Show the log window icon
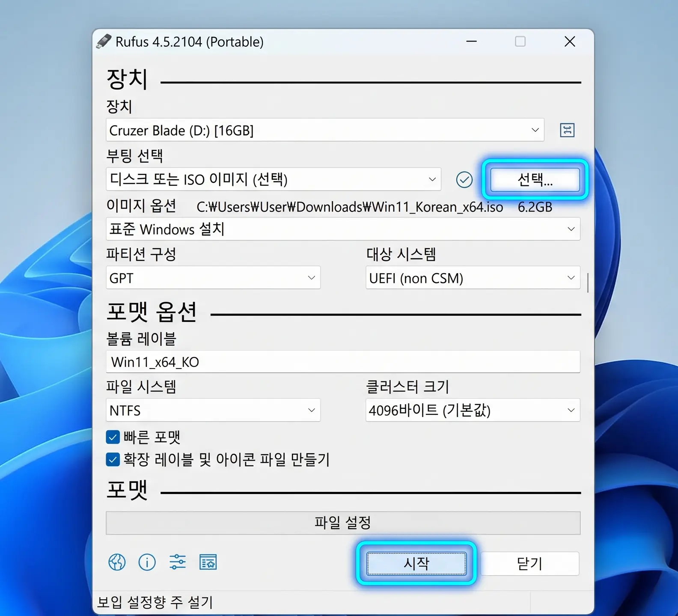This screenshot has height=616, width=678. point(208,562)
